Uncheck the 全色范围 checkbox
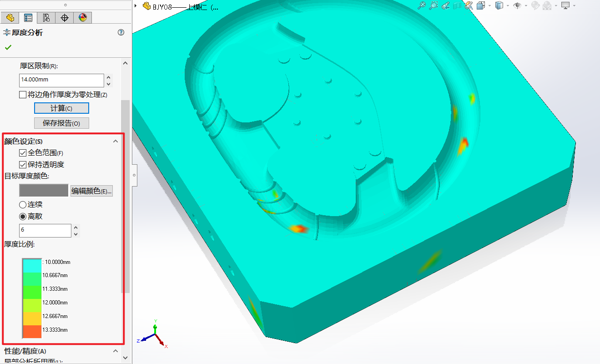The image size is (600, 364). [x=23, y=153]
